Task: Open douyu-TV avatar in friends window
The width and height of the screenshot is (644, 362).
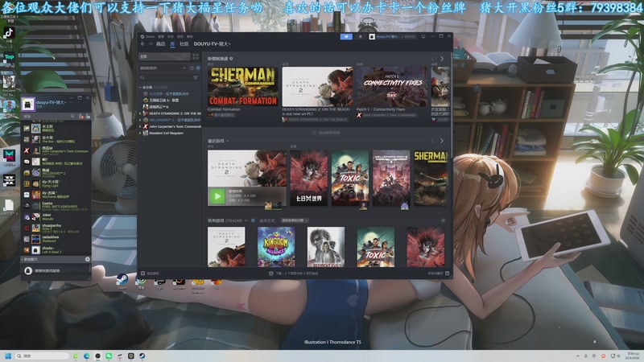Action: click(x=28, y=105)
